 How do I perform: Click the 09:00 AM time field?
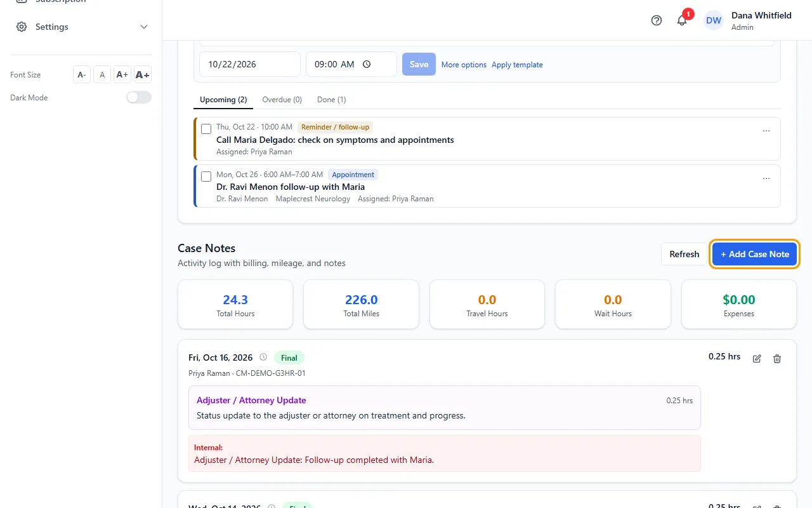[351, 64]
